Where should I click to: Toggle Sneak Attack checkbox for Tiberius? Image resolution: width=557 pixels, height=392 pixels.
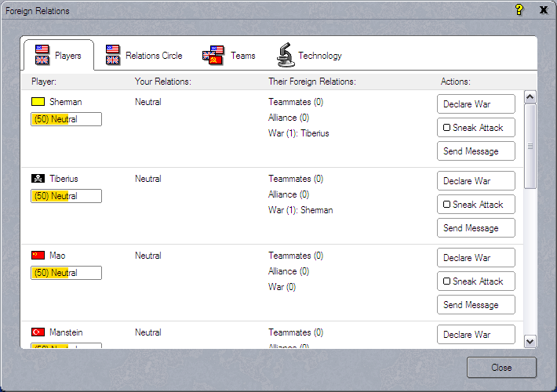(447, 205)
